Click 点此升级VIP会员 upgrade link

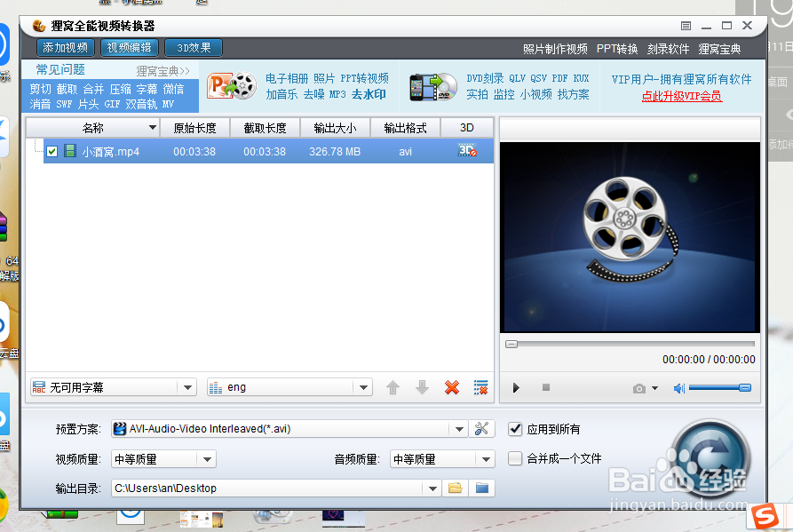pos(682,96)
